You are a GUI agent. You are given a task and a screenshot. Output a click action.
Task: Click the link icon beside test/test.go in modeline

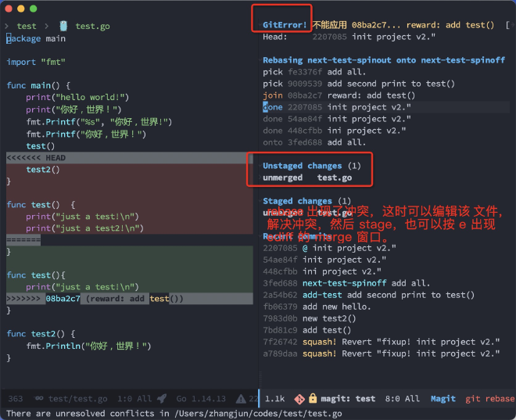point(38,399)
